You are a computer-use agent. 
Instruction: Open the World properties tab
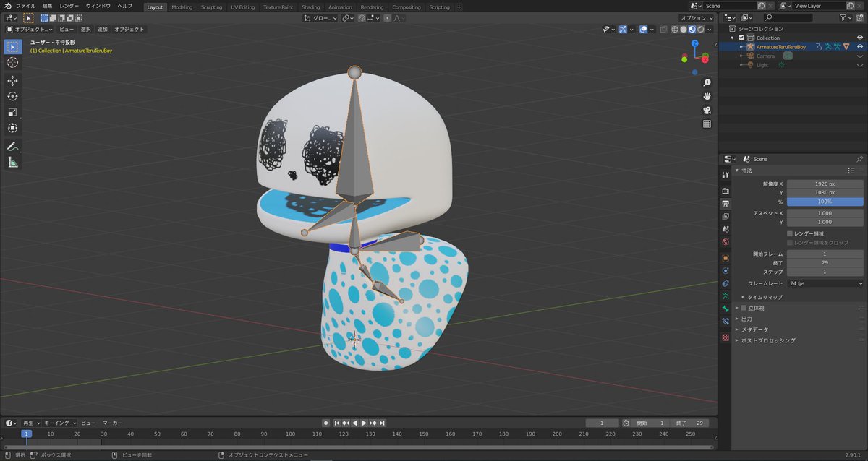[726, 241]
